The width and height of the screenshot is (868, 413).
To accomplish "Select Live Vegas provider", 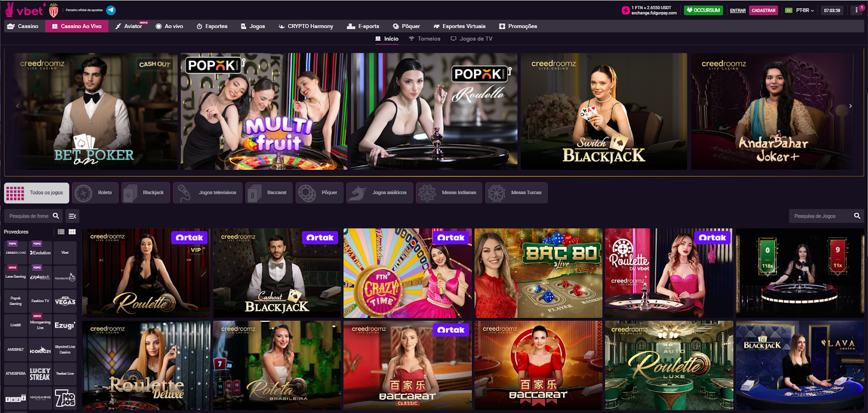I will [65, 301].
